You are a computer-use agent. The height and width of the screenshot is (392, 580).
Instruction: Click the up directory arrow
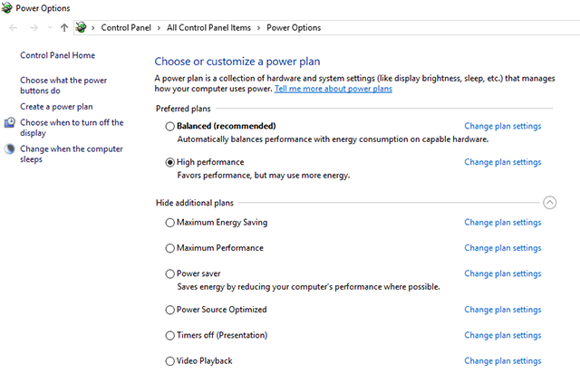[63, 28]
